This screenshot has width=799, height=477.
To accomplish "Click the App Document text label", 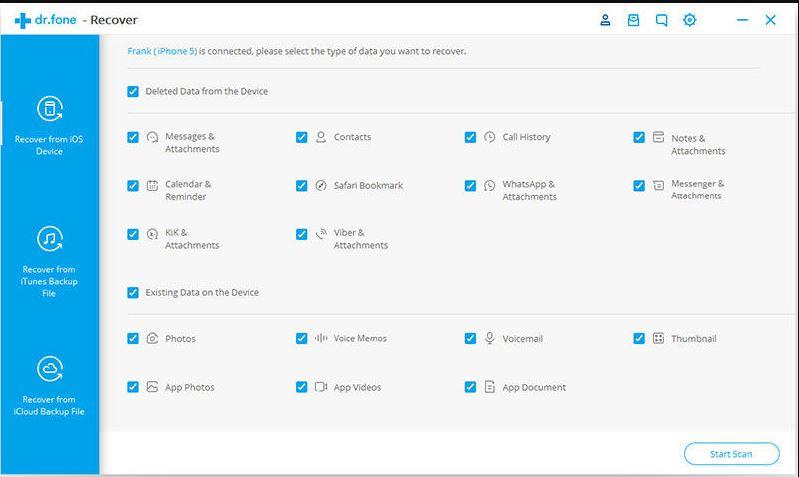I will point(534,387).
